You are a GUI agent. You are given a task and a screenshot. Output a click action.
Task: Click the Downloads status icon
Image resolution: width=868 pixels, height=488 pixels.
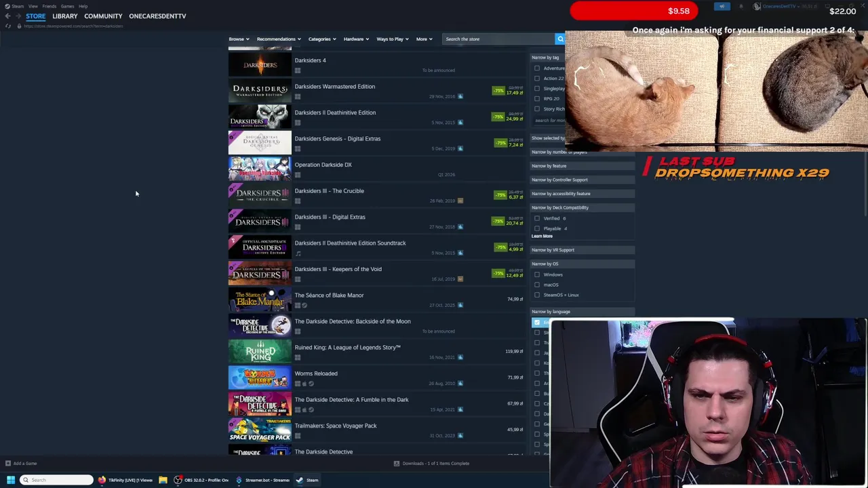point(397,464)
